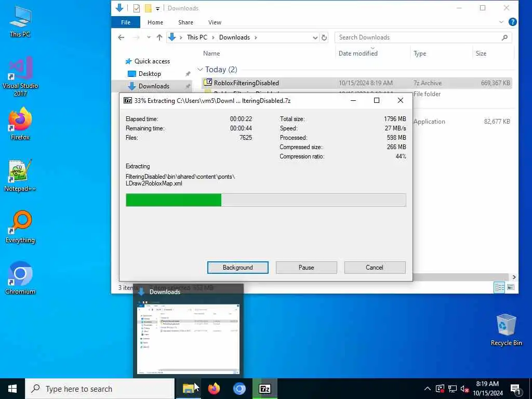
Task: Click the security warning tray icon
Action: pos(440,389)
